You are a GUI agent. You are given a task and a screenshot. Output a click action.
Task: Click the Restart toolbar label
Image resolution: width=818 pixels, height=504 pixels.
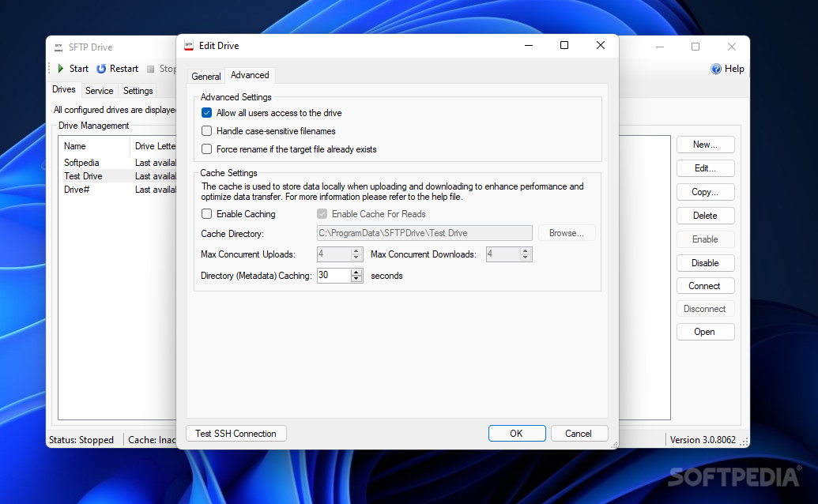[123, 69]
